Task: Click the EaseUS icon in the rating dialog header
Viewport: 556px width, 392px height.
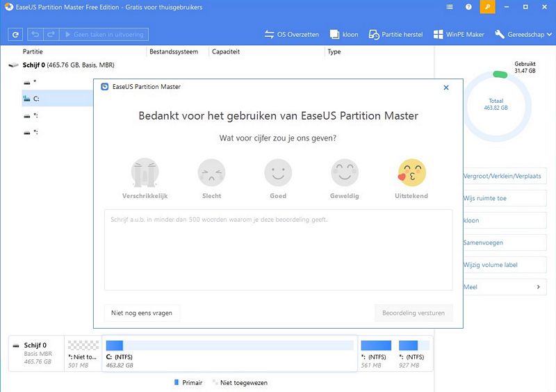Action: point(105,87)
